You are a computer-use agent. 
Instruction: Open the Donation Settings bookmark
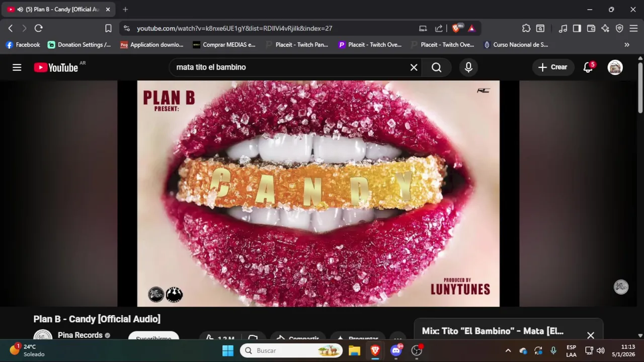pos(79,45)
